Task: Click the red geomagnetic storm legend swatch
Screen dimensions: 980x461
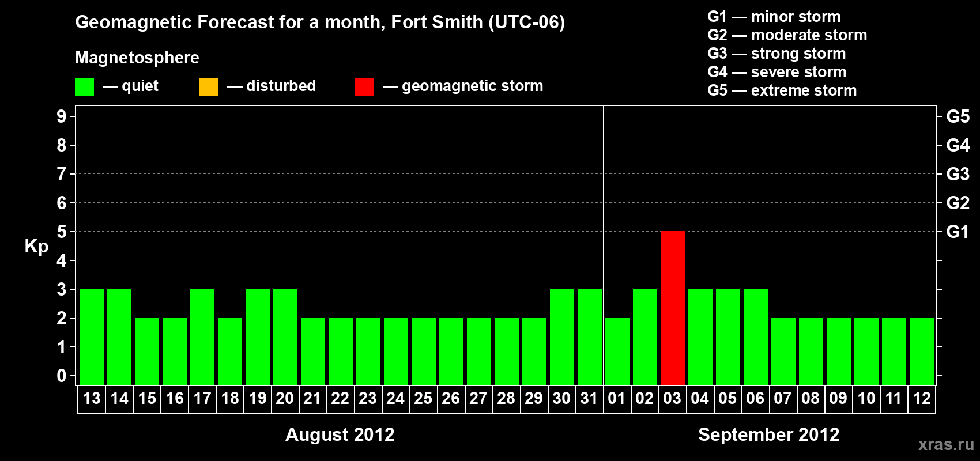Action: [364, 87]
